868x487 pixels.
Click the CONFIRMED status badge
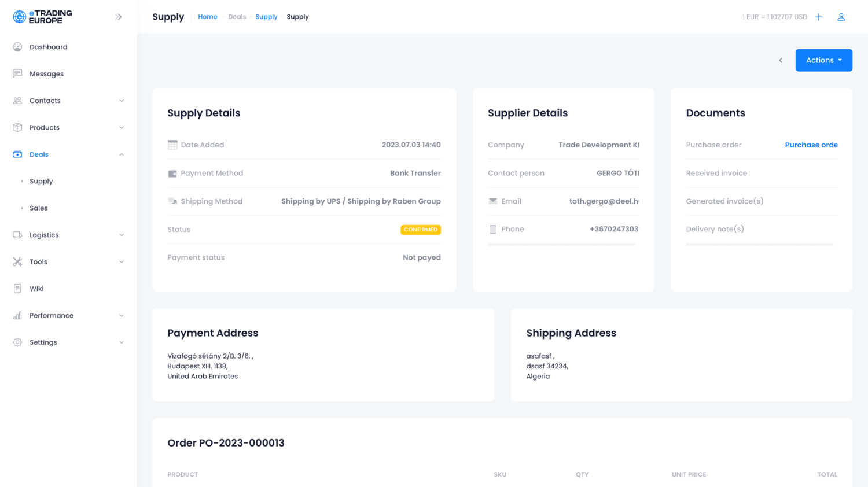(420, 230)
